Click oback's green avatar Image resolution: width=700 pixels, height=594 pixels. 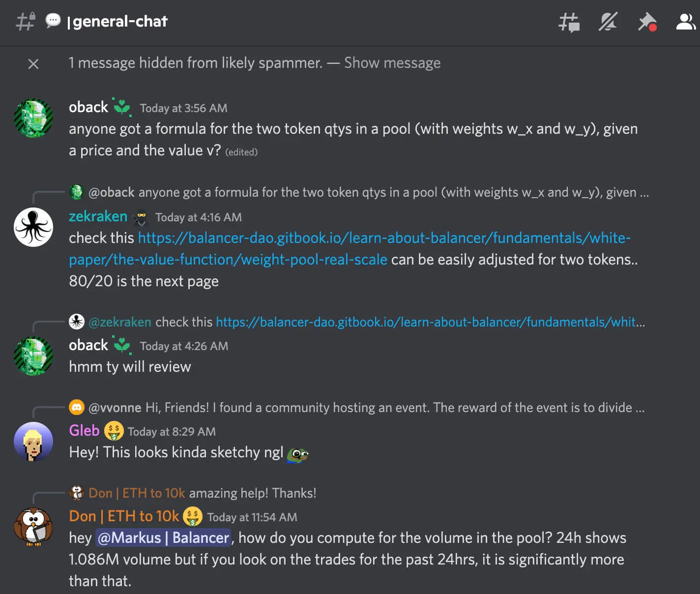click(33, 118)
